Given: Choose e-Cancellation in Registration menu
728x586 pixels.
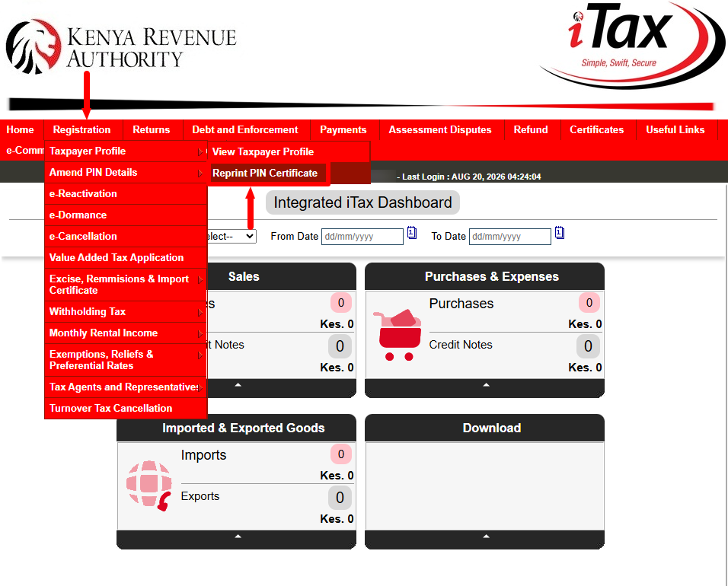Looking at the screenshot, I should pyautogui.click(x=126, y=237).
